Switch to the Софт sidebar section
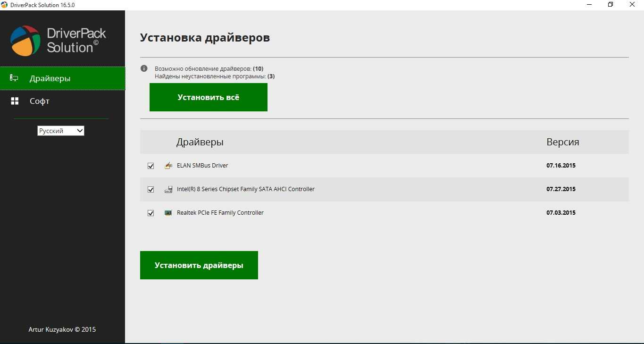This screenshot has height=344, width=644. (x=62, y=101)
